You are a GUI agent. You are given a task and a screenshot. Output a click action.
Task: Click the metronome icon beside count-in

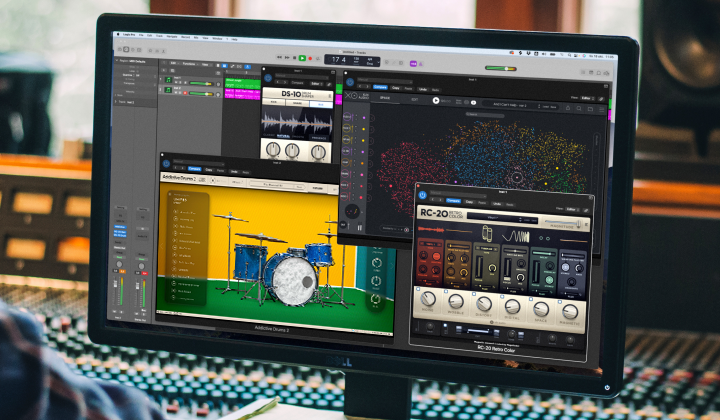pyautogui.click(x=420, y=63)
